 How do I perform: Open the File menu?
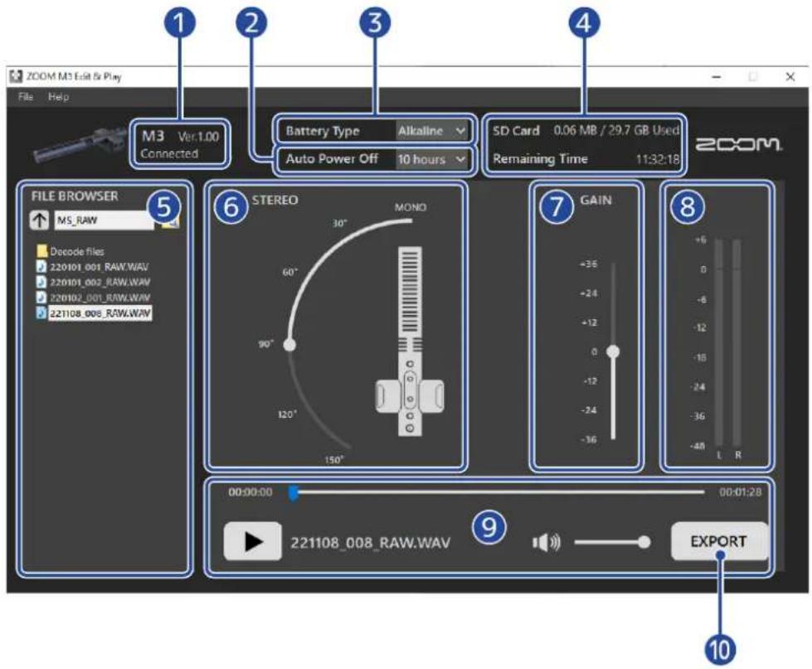pyautogui.click(x=26, y=97)
